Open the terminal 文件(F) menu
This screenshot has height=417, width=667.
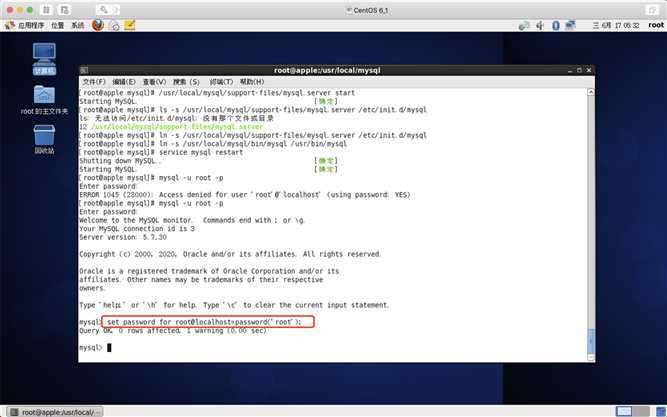(x=94, y=82)
